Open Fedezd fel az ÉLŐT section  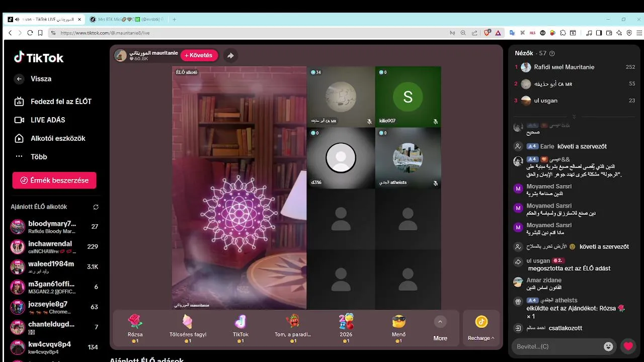tap(53, 102)
